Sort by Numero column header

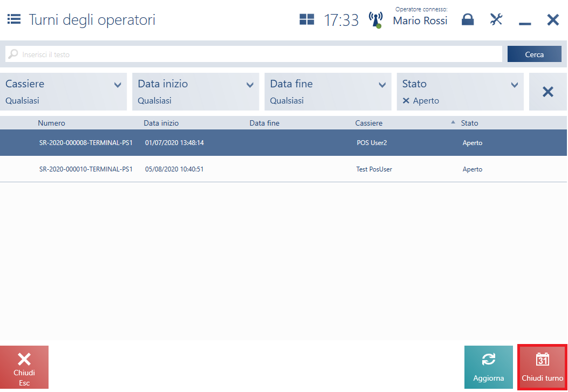(51, 123)
